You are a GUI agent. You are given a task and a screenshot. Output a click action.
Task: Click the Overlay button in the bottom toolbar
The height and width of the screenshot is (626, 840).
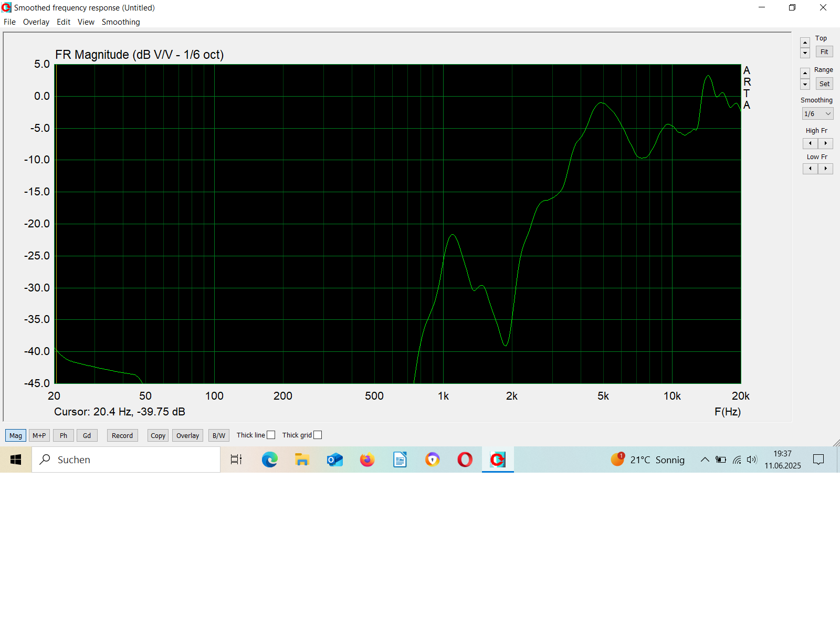point(187,435)
